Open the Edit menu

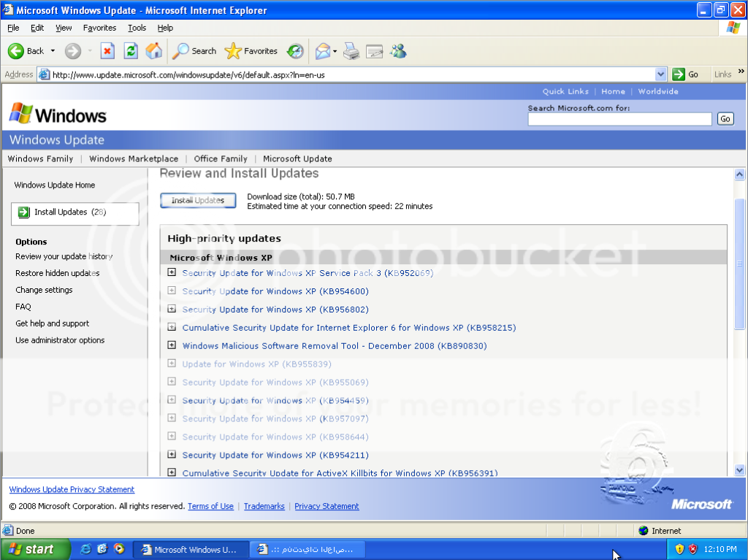pos(37,28)
